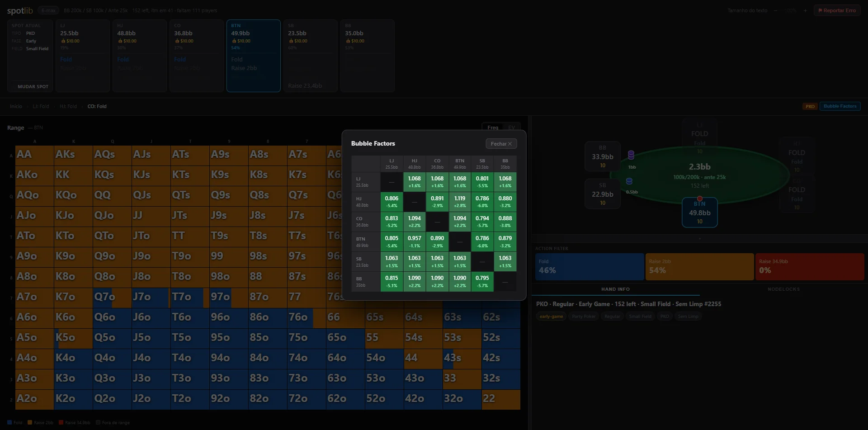Switch to the HAND INFO tab
Image resolution: width=868 pixels, height=430 pixels.
click(x=615, y=289)
